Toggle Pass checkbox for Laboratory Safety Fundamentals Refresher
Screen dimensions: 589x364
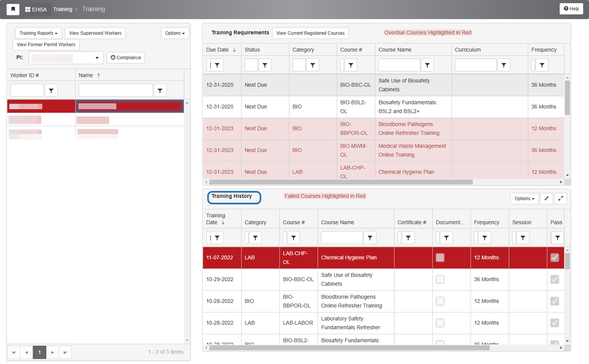tap(555, 323)
